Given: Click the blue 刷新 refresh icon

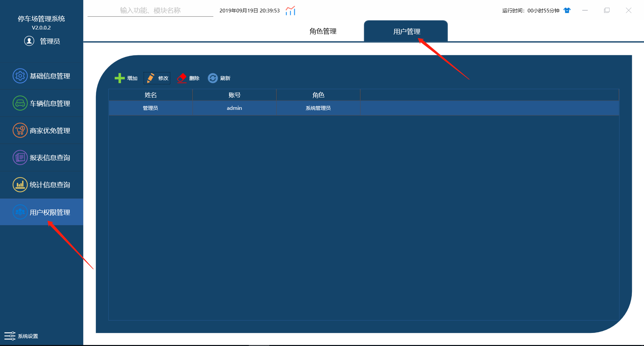Looking at the screenshot, I should point(213,78).
